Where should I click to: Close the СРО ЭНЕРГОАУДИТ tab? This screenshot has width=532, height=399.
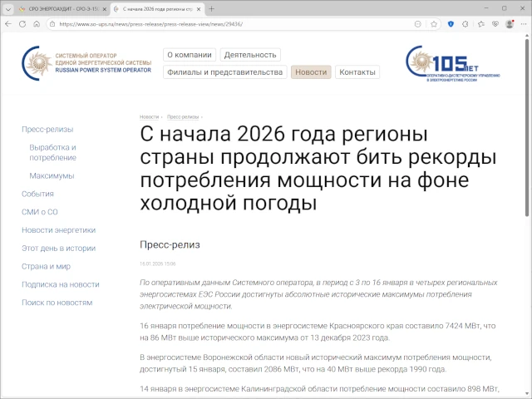pos(105,9)
